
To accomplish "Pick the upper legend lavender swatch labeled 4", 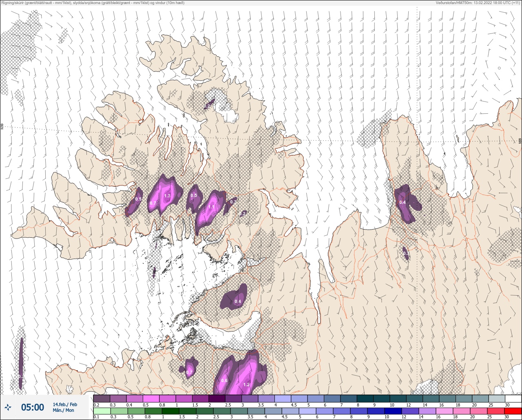I will [283, 398].
